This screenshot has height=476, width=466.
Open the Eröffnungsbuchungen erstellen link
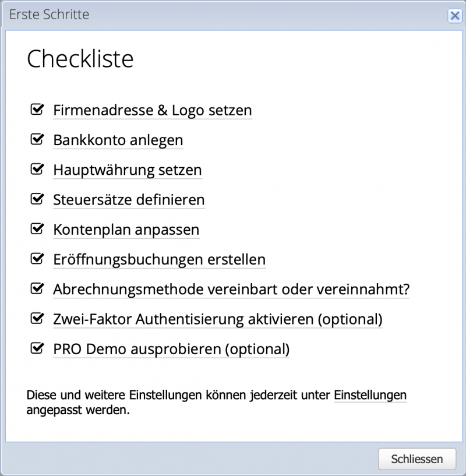click(159, 259)
